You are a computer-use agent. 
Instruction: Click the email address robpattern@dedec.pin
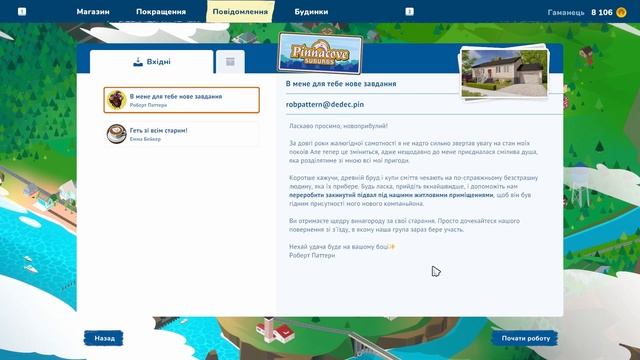pos(324,104)
